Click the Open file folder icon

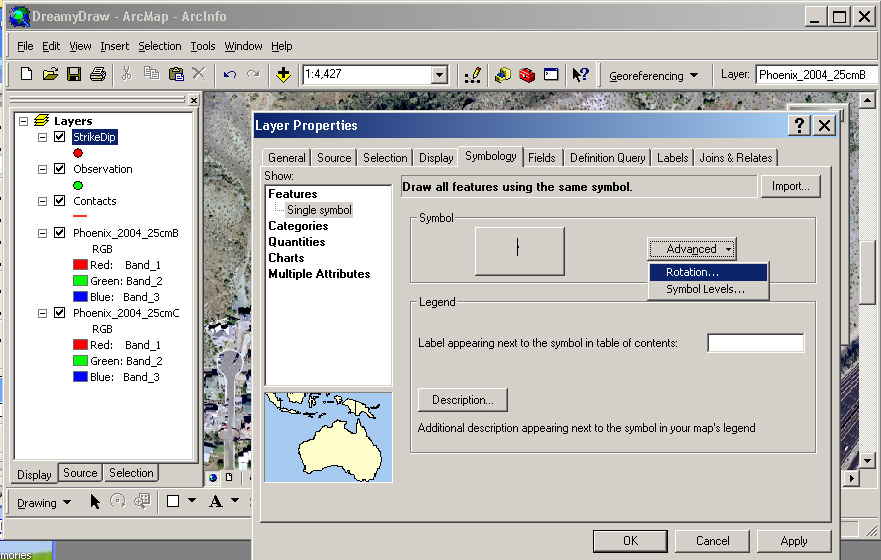point(50,74)
